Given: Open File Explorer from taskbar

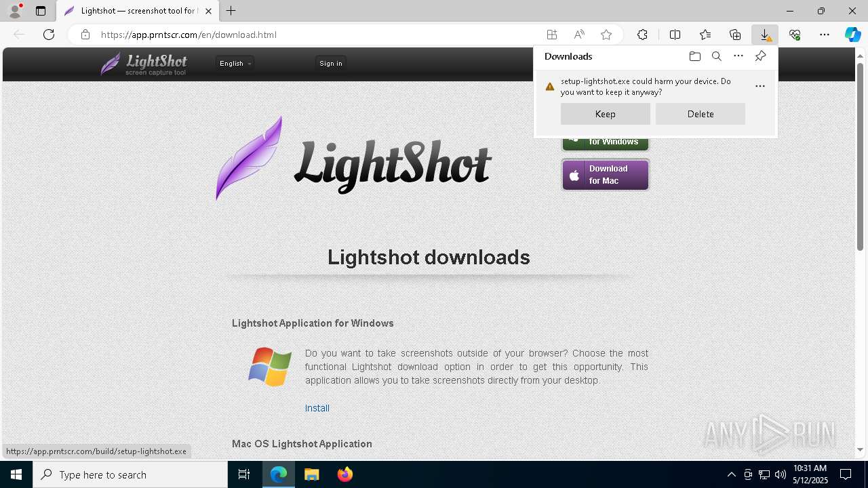Looking at the screenshot, I should [312, 474].
